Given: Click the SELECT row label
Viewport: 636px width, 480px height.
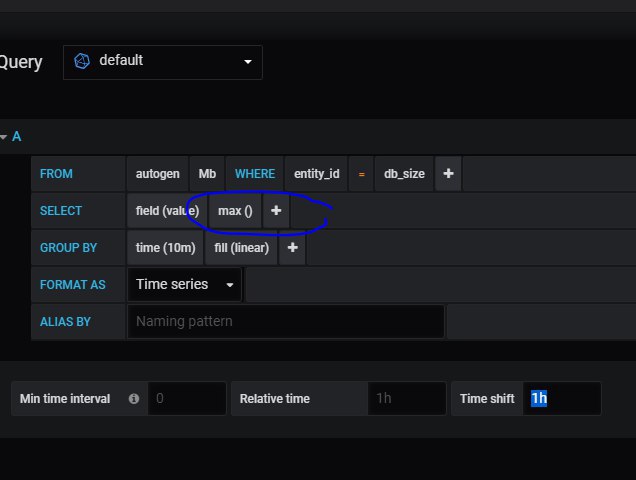Looking at the screenshot, I should click(61, 211).
